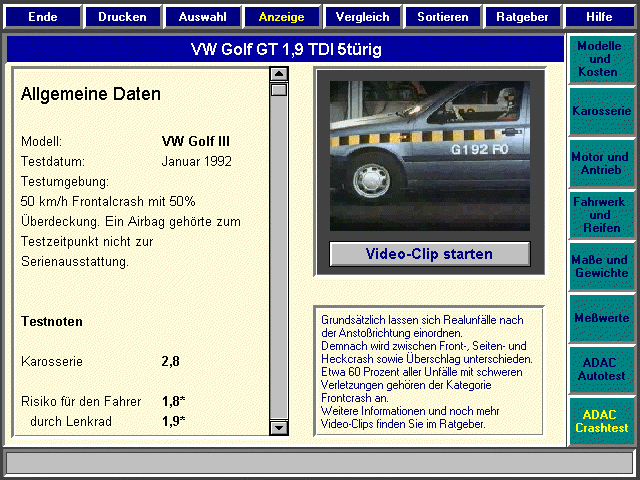The width and height of the screenshot is (640, 480).
Task: Show the Motor und Antrieb tab
Action: point(600,163)
